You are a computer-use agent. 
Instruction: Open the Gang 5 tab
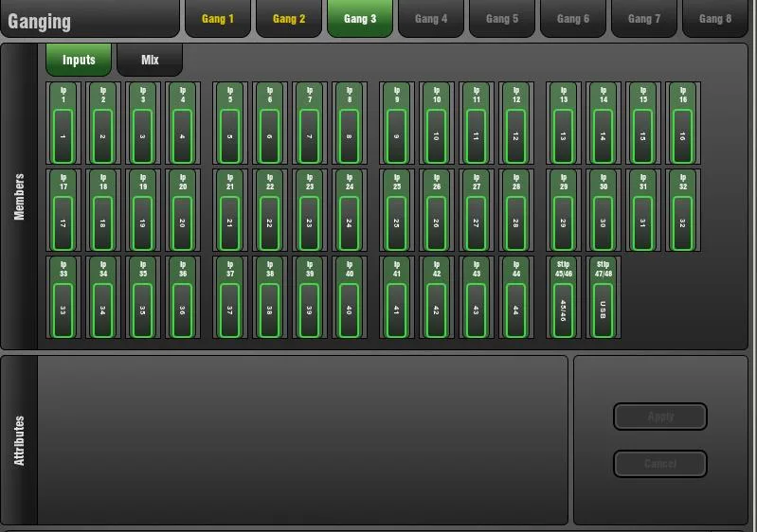(x=501, y=18)
